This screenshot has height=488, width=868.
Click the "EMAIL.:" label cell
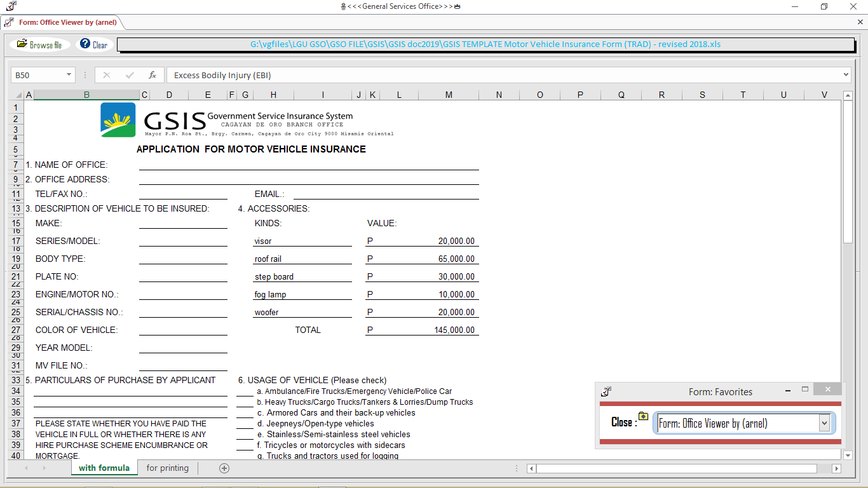[269, 194]
